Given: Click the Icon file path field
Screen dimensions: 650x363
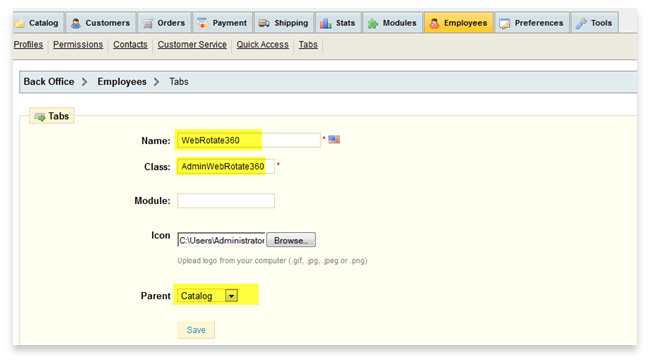Looking at the screenshot, I should point(221,240).
